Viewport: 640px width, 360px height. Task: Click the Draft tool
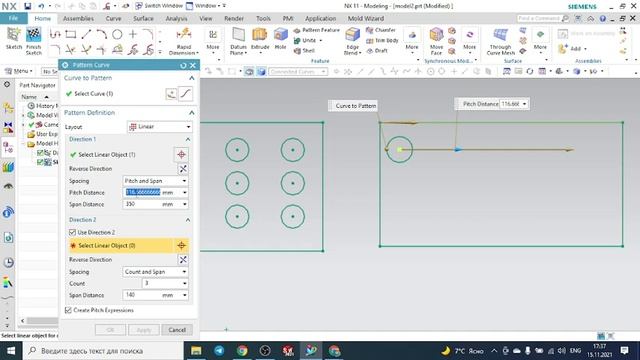click(x=377, y=51)
